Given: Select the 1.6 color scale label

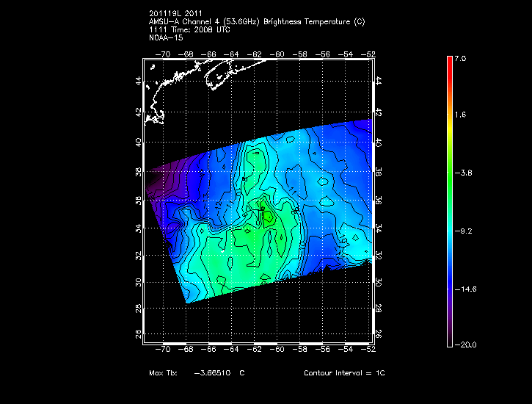Looking at the screenshot, I should [x=459, y=115].
